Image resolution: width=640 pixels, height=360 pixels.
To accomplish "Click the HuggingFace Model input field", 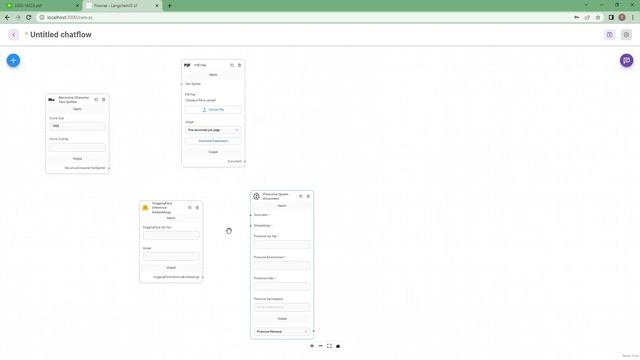I will 171,256.
